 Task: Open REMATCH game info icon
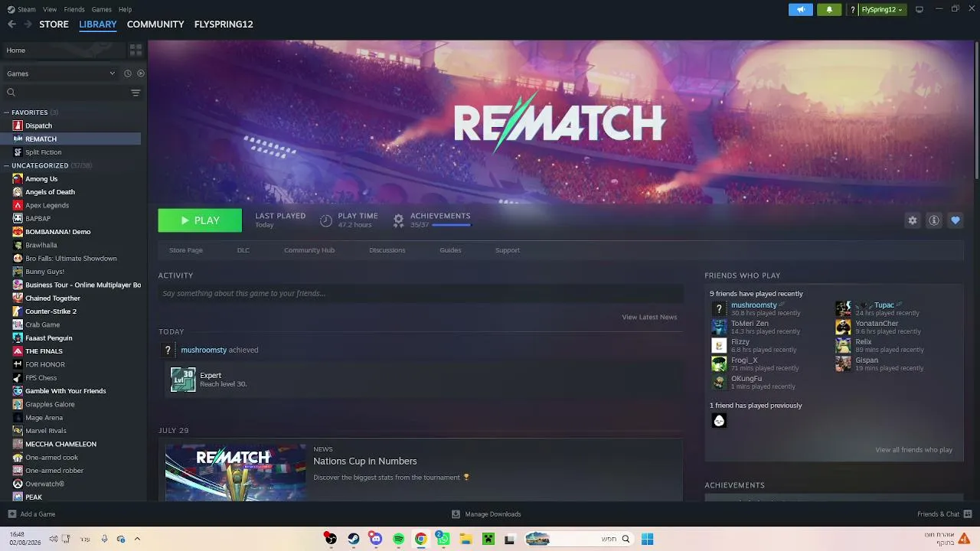tap(934, 220)
